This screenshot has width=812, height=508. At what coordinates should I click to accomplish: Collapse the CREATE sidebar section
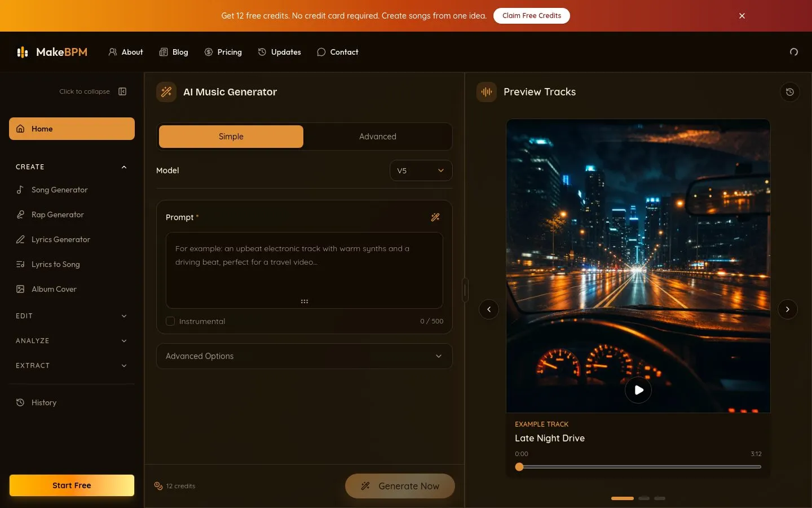(72, 167)
